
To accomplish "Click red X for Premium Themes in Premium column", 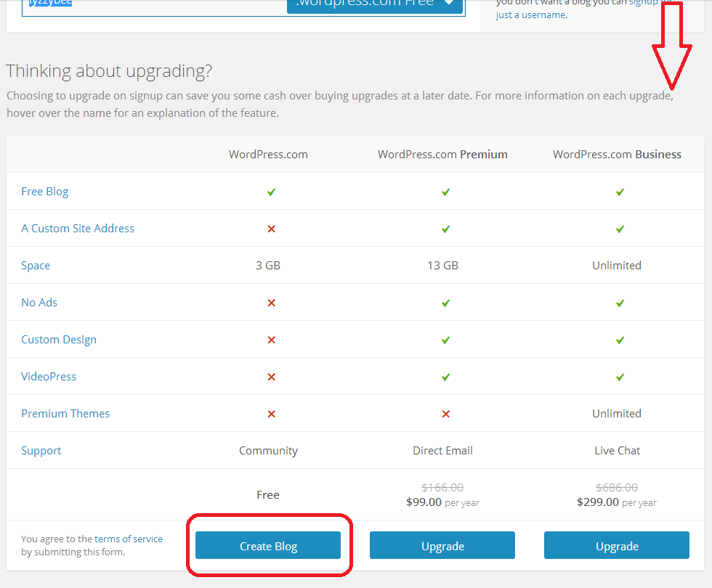I will [x=445, y=414].
